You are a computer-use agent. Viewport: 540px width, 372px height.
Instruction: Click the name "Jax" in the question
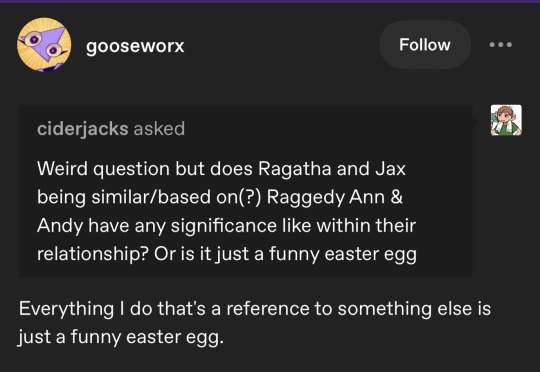pyautogui.click(x=390, y=169)
